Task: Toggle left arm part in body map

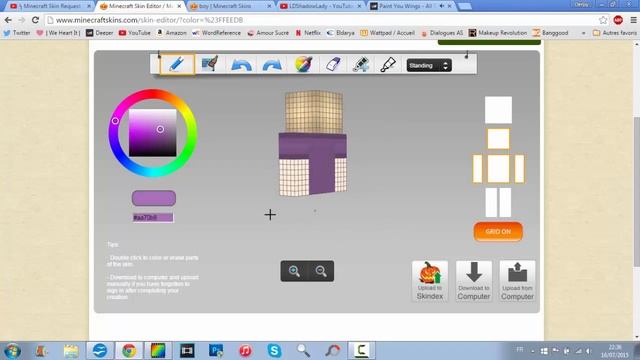Action: 477,169
